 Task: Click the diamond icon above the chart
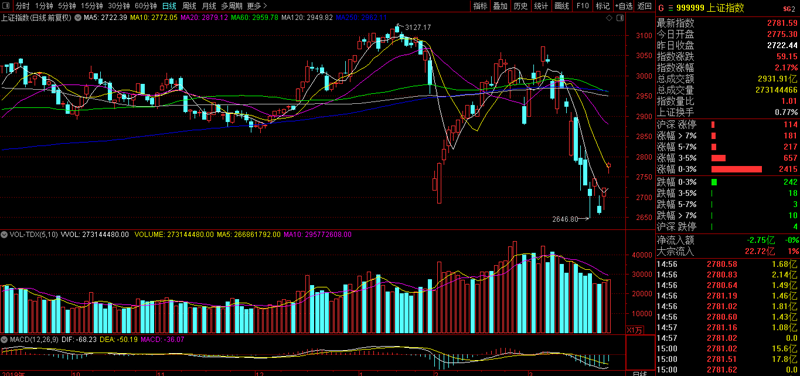pos(608,17)
